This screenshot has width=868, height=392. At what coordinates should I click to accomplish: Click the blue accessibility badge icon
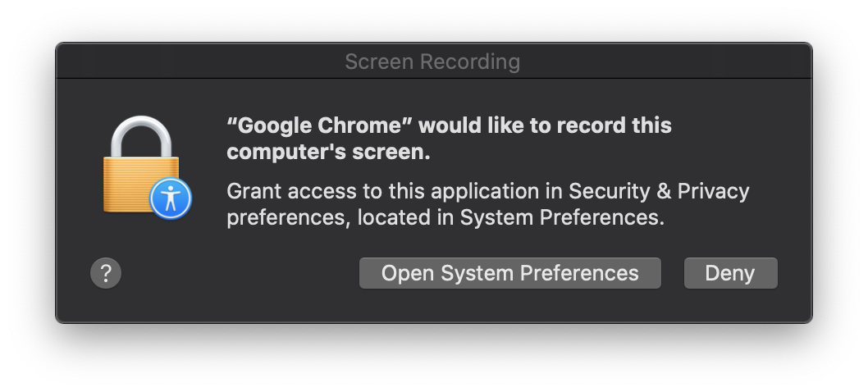click(171, 198)
